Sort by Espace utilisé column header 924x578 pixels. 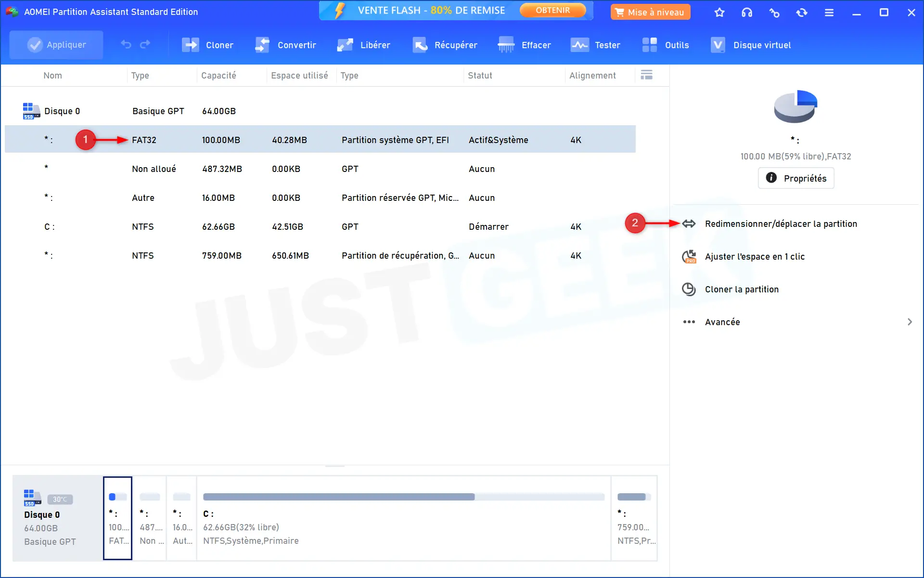tap(299, 75)
